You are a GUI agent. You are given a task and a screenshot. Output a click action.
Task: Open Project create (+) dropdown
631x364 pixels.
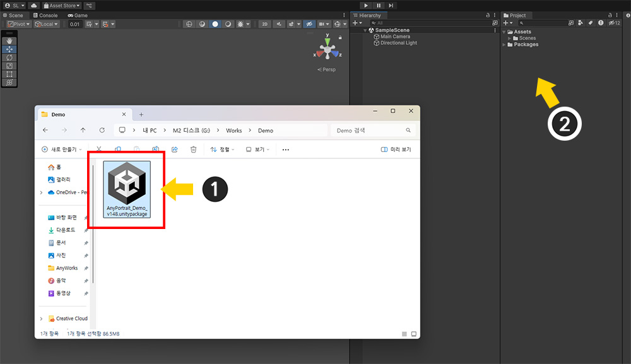click(x=508, y=23)
